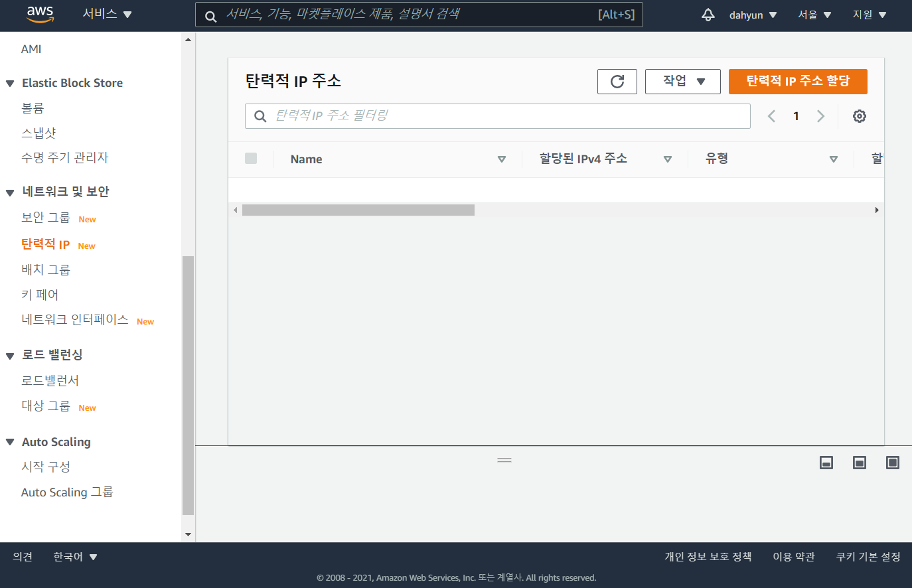
Task: Open the 서비스 services dropdown
Action: pos(107,14)
